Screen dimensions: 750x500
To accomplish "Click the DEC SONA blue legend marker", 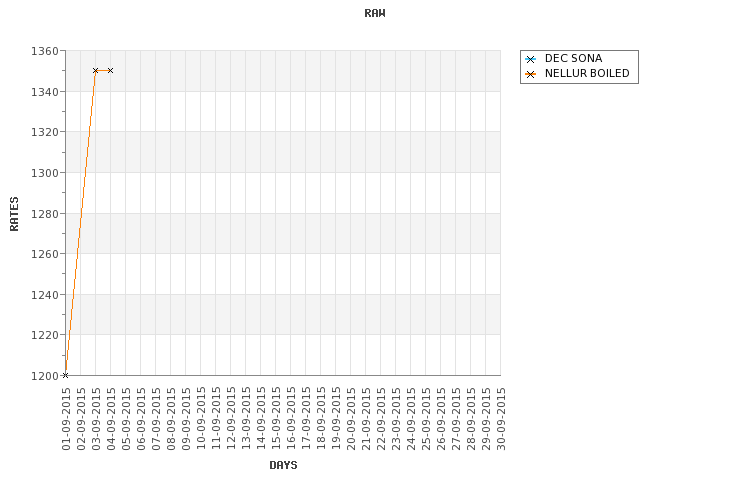I will point(530,59).
